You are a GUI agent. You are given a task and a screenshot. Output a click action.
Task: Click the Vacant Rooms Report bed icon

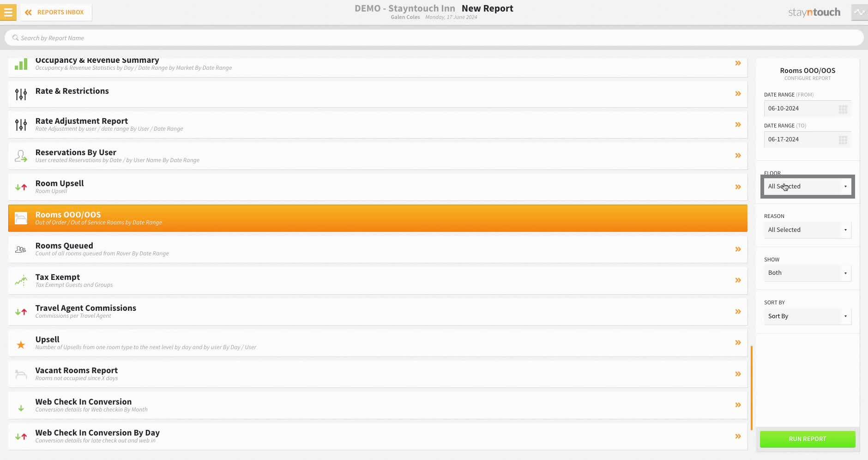[21, 374]
